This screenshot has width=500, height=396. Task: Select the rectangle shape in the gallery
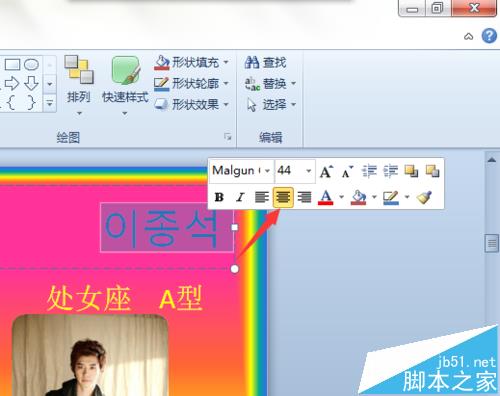point(12,64)
